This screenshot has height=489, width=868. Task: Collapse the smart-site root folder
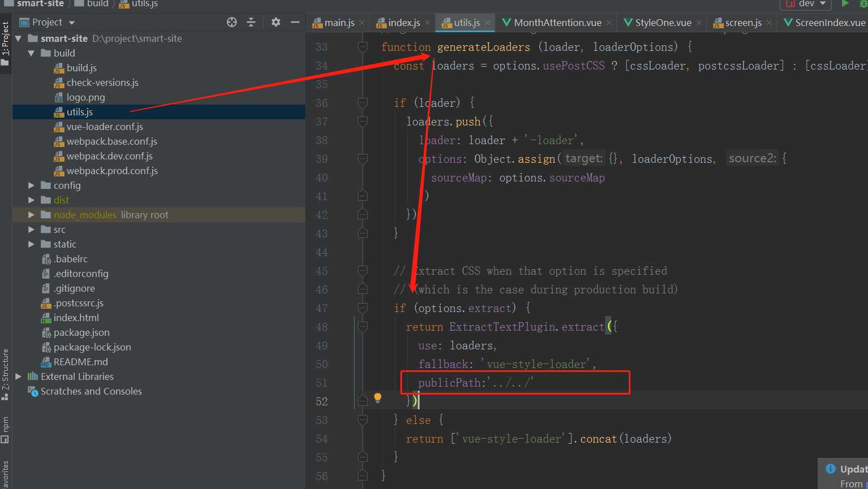19,38
